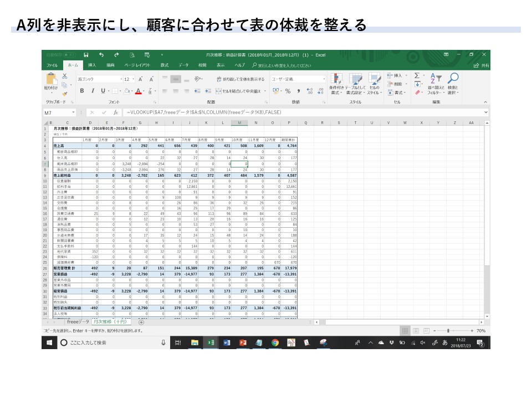Select the Format Painter brush icon
Image resolution: width=532 pixels, height=399 pixels.
pos(64,94)
